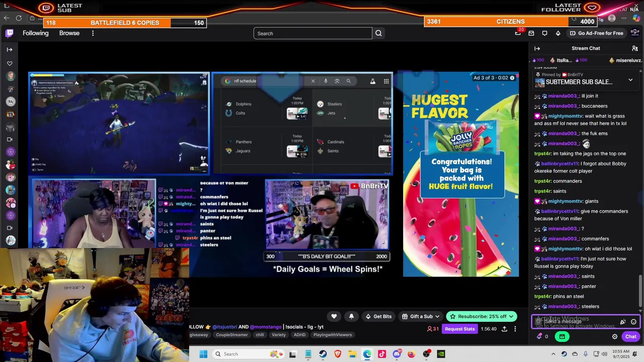Open the Twitch home logo
Image resolution: width=644 pixels, height=362 pixels.
pos(10,33)
